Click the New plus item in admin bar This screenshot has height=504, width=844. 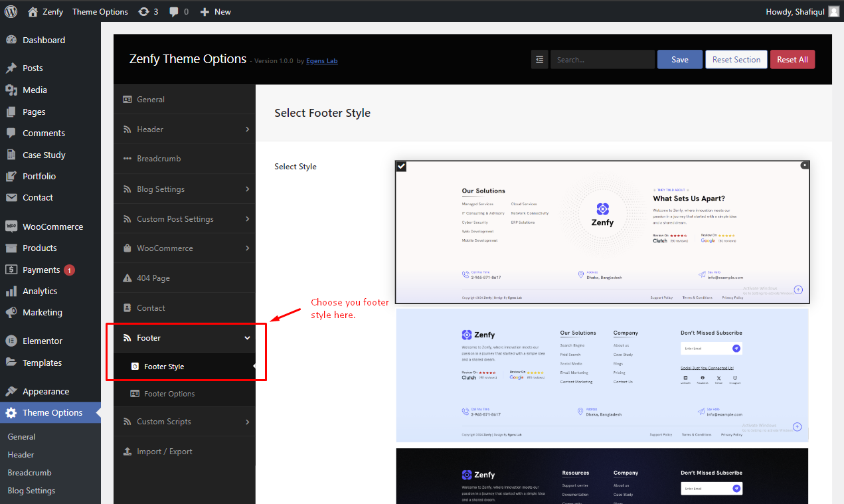point(215,11)
